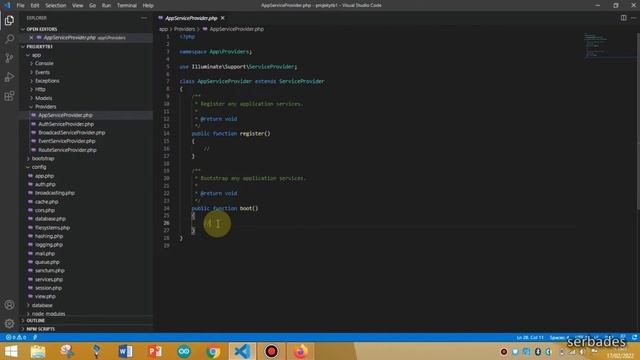Open the View menu

click(x=77, y=5)
